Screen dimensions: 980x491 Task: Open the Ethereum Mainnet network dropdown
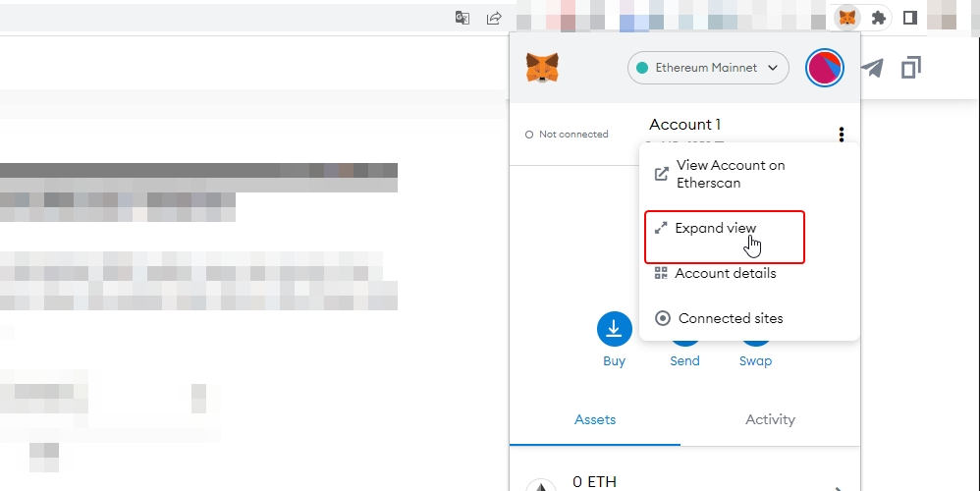[x=708, y=68]
